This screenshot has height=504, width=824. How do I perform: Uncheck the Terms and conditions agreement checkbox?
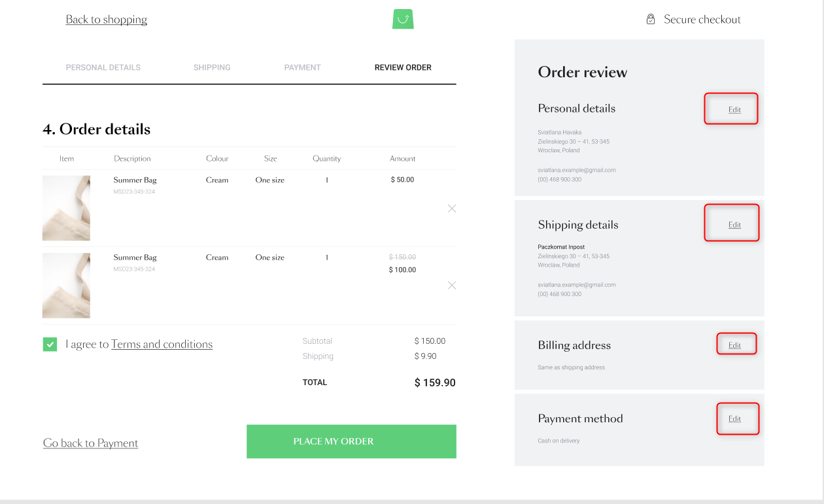[50, 344]
